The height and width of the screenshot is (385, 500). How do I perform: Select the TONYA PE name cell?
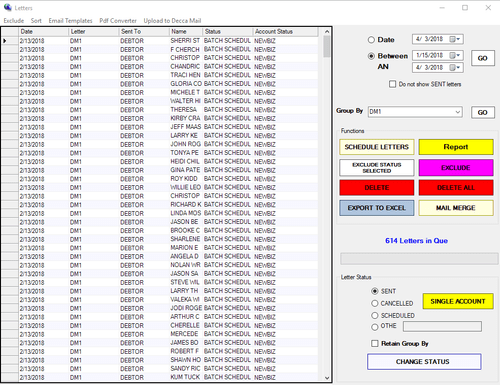coord(186,153)
